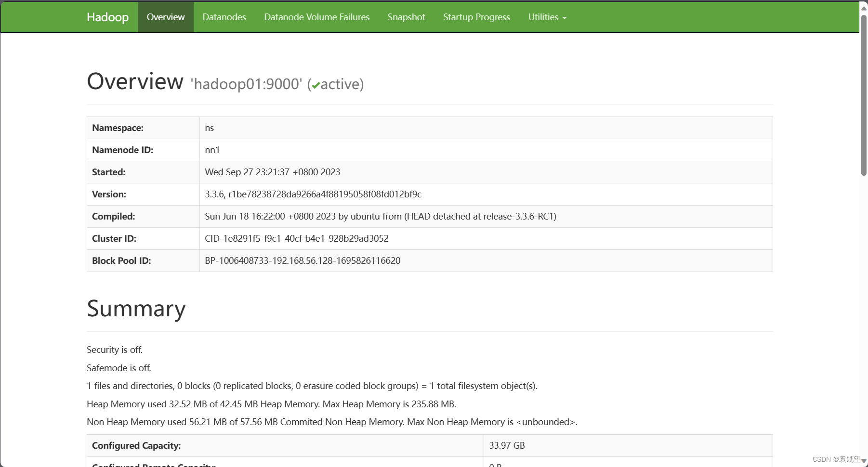Click the 'Security is off.' line
The height and width of the screenshot is (467, 868).
(115, 350)
